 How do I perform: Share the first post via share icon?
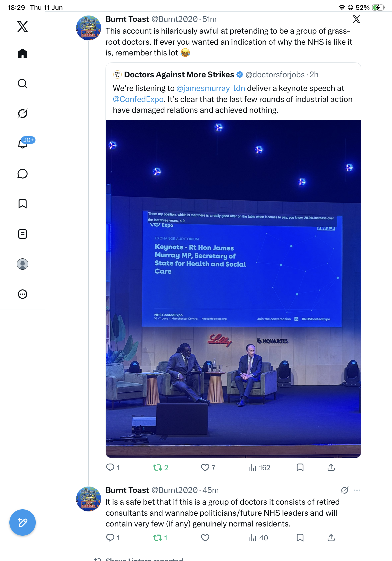(331, 467)
